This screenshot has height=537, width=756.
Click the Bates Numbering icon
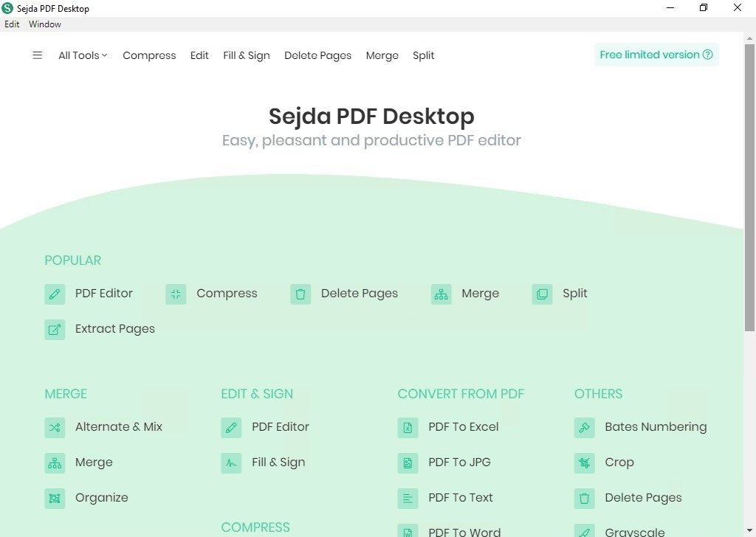pyautogui.click(x=584, y=427)
